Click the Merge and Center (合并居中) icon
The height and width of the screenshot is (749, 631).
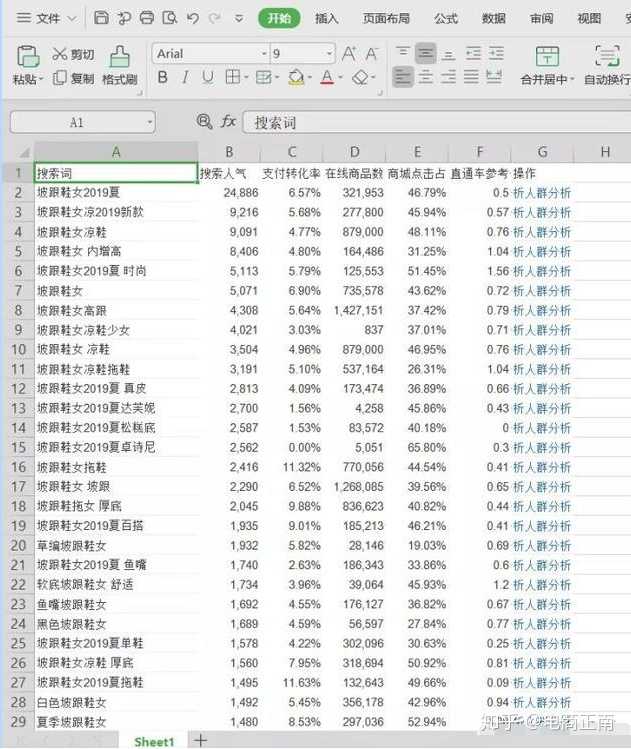pyautogui.click(x=547, y=66)
